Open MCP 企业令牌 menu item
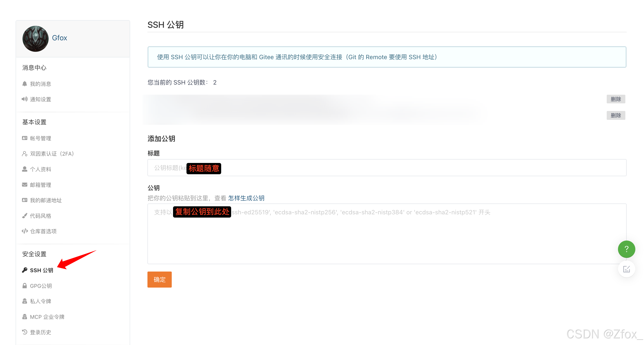This screenshot has height=345, width=644. point(47,317)
